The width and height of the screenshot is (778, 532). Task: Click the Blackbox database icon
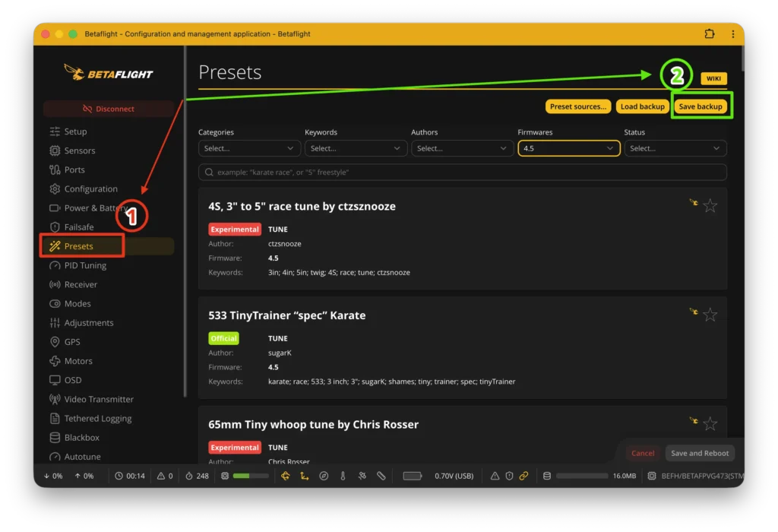pyautogui.click(x=55, y=437)
